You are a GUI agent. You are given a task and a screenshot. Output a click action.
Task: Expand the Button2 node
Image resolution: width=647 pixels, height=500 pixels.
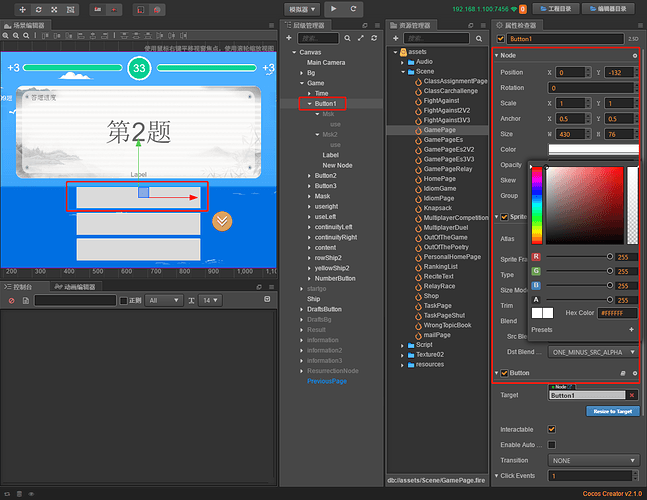pyautogui.click(x=309, y=176)
